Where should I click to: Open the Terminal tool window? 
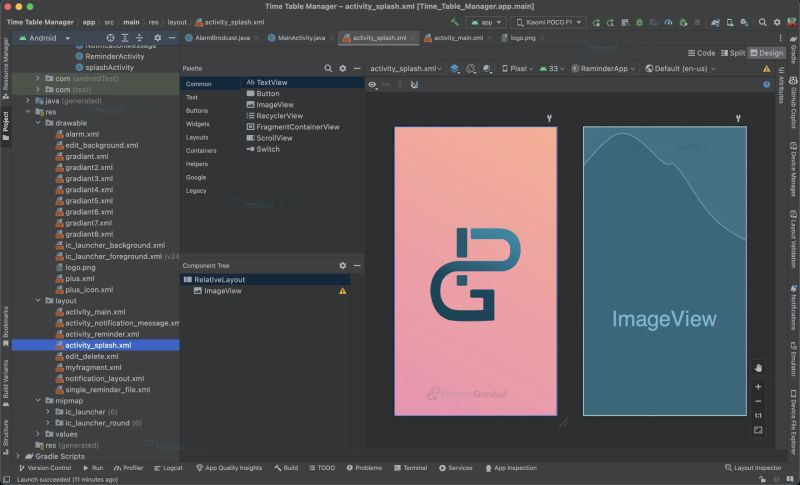click(411, 468)
